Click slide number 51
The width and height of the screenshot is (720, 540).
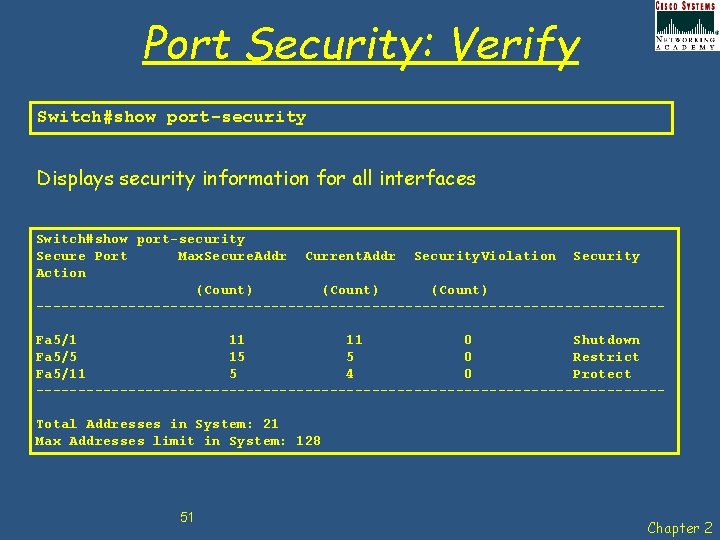point(186,518)
